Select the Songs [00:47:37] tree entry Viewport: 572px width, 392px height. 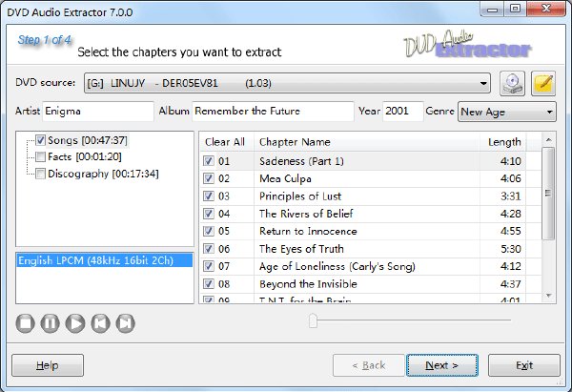(88, 140)
